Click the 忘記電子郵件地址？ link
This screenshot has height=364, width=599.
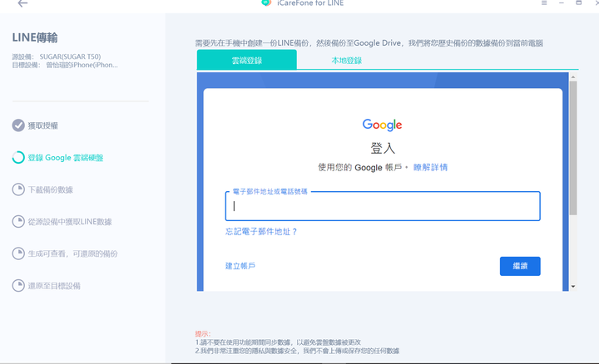click(x=261, y=232)
